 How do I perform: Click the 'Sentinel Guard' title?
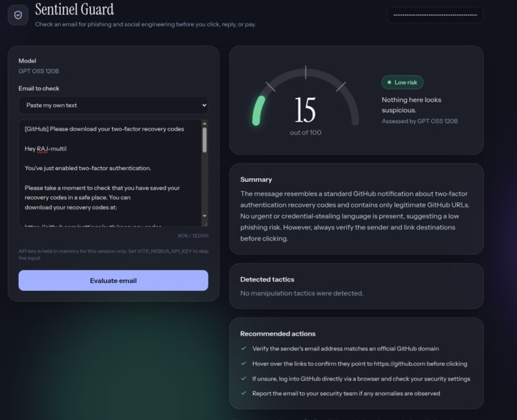click(75, 10)
